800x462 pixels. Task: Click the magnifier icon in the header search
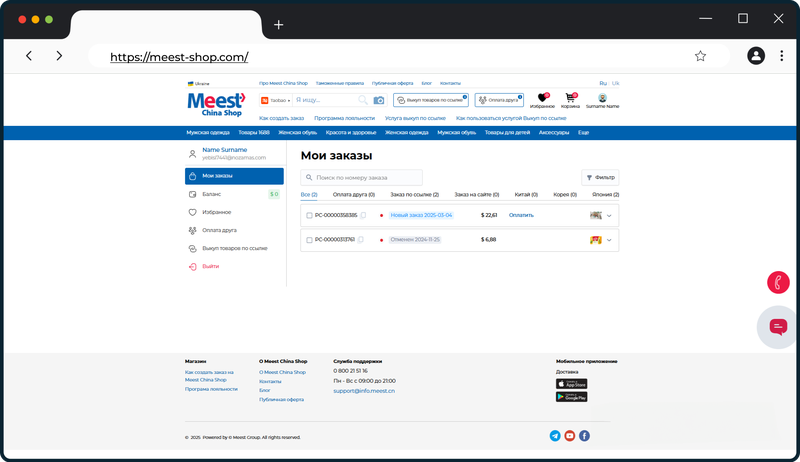[x=363, y=100]
